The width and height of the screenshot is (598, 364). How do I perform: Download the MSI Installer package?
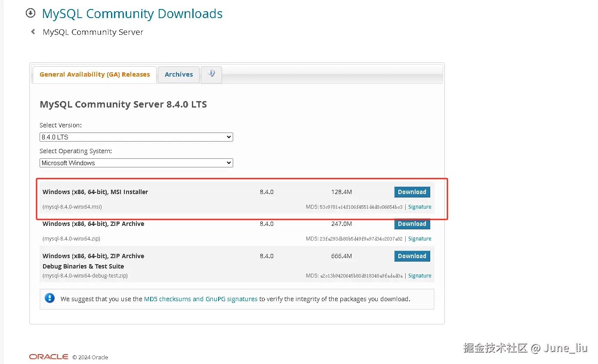coord(412,192)
